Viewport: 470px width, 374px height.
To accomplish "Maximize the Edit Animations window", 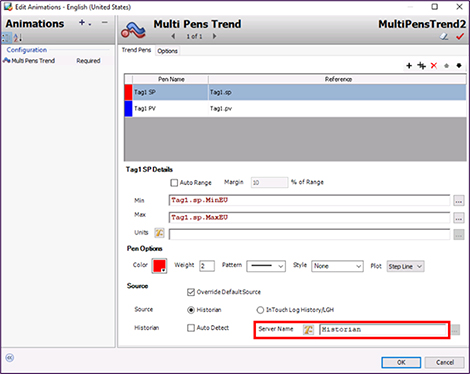I will coord(435,7).
